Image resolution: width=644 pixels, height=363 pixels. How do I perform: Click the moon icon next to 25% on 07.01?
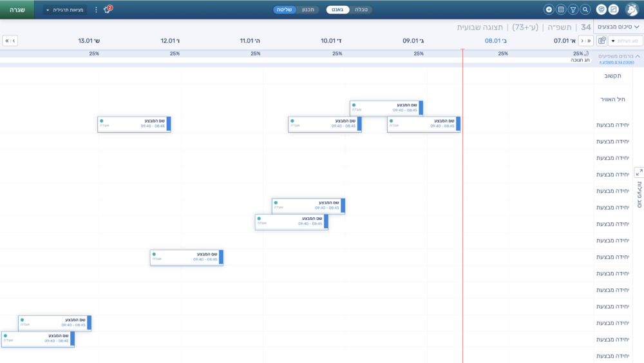(x=587, y=54)
